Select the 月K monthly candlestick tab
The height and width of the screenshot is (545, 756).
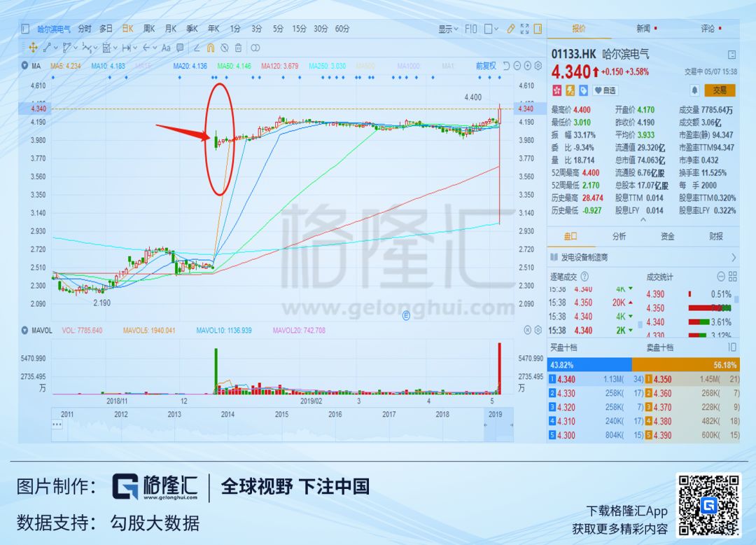pos(171,29)
